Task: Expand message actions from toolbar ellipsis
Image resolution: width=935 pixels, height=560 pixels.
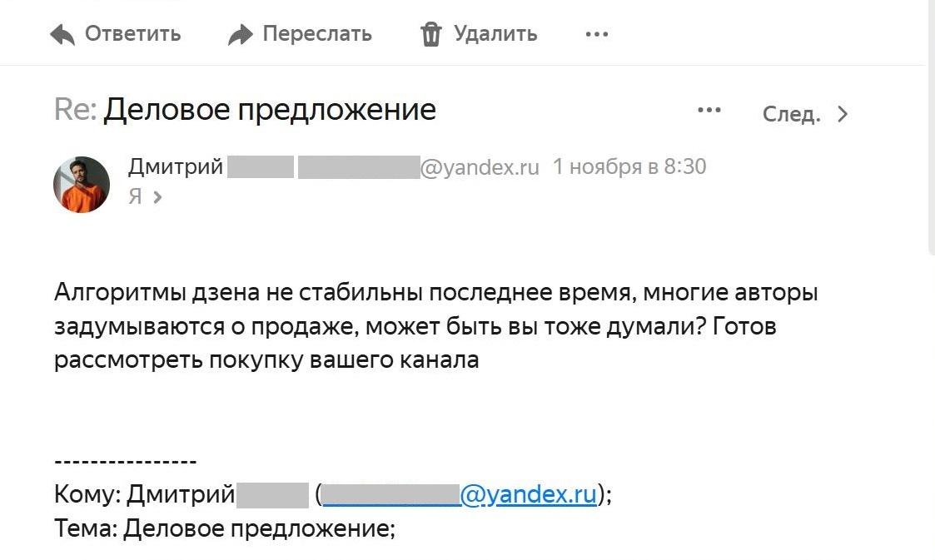Action: click(596, 35)
